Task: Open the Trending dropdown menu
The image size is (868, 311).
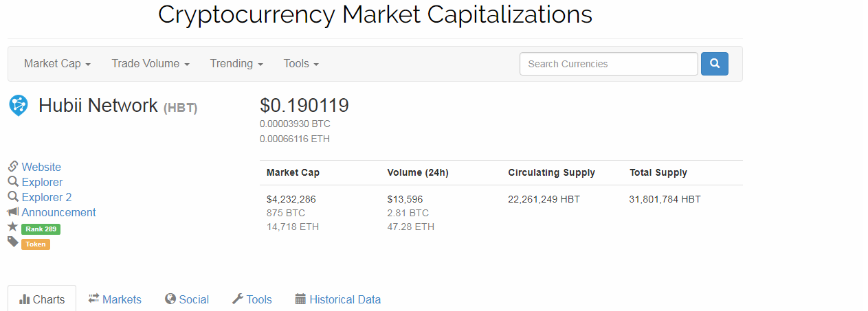Action: coord(236,64)
